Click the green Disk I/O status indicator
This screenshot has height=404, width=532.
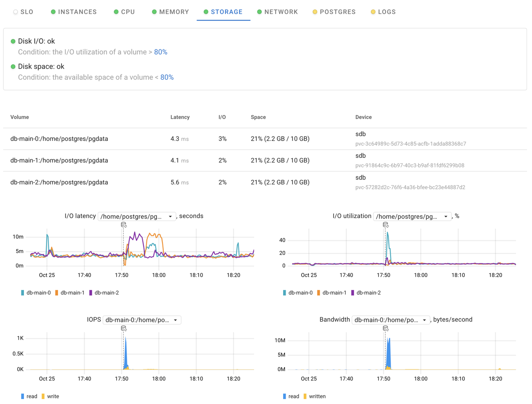pyautogui.click(x=13, y=41)
